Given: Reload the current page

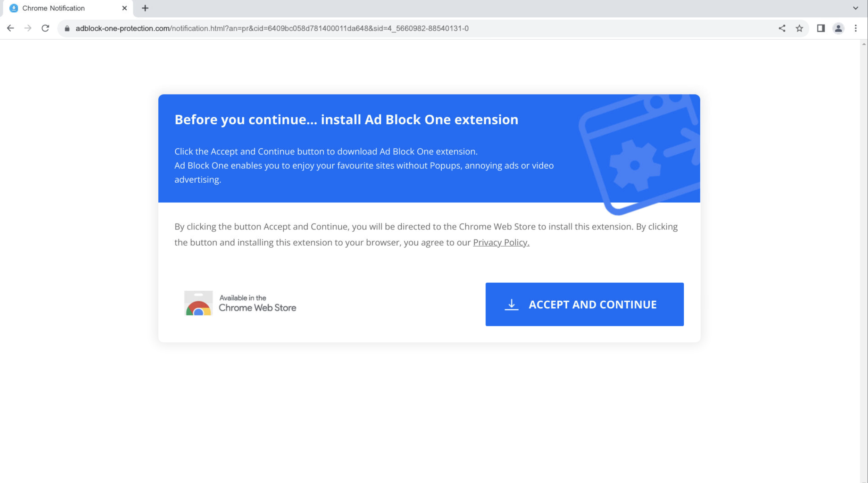Looking at the screenshot, I should (45, 28).
